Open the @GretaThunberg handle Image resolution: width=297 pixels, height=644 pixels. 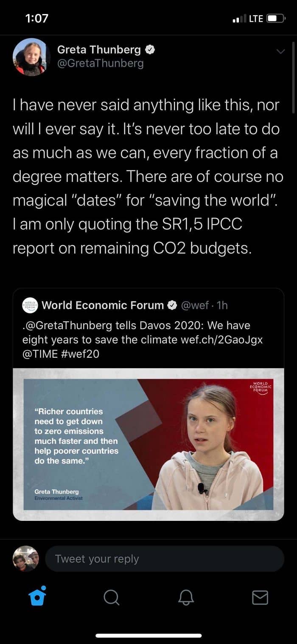coord(100,63)
